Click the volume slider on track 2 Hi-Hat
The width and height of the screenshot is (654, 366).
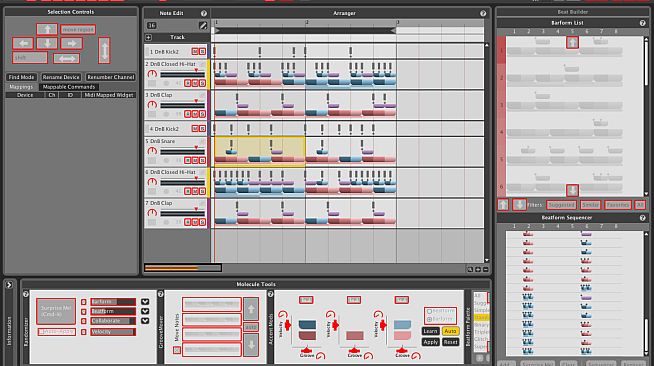tap(182, 75)
